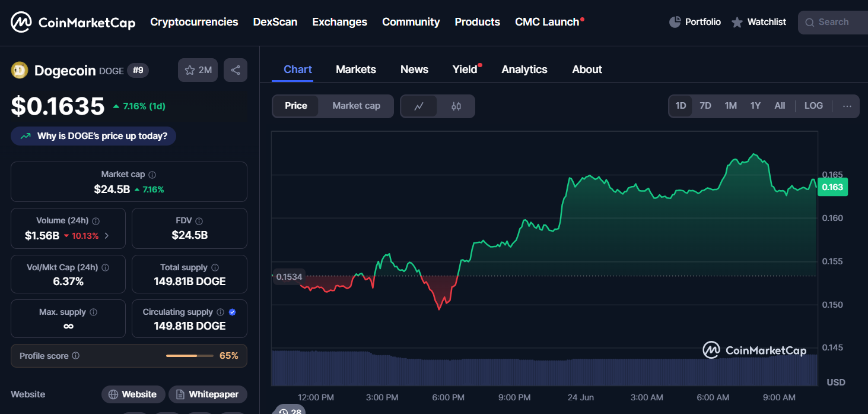This screenshot has height=414, width=868.
Task: Open DexScan nav menu
Action: pos(275,22)
